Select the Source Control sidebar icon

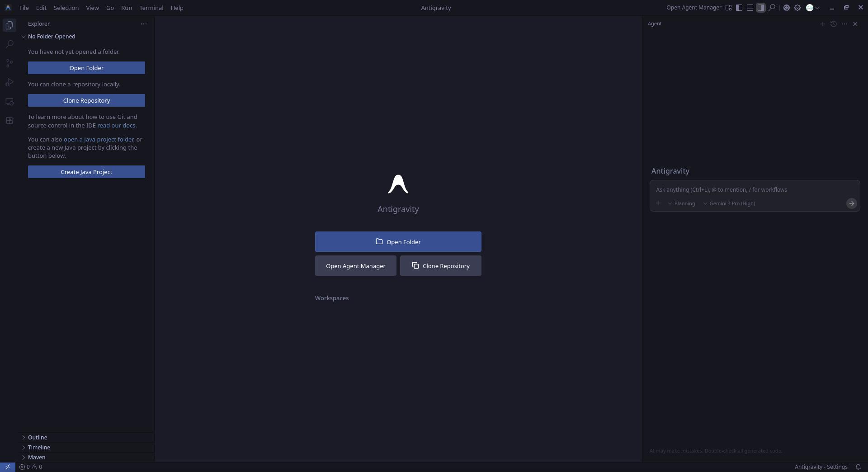click(9, 63)
